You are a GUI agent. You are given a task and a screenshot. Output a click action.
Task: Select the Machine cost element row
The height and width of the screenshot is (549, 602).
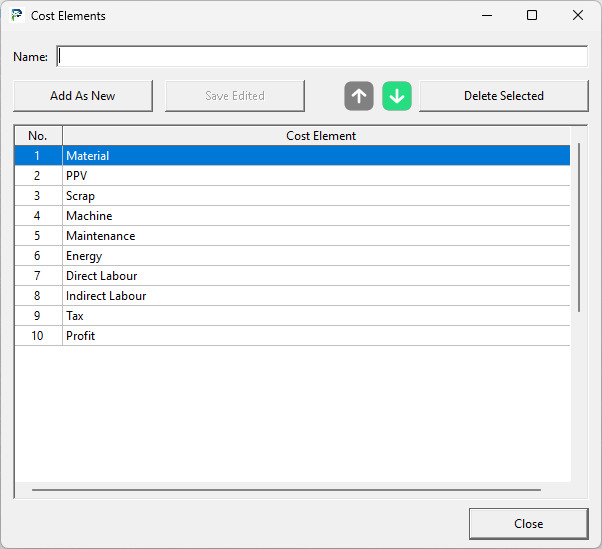292,215
